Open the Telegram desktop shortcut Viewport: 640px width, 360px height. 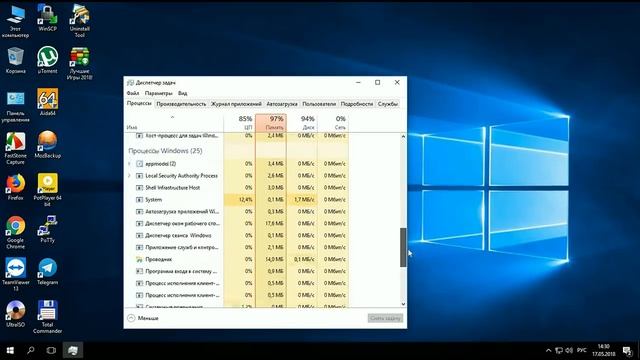(47, 271)
